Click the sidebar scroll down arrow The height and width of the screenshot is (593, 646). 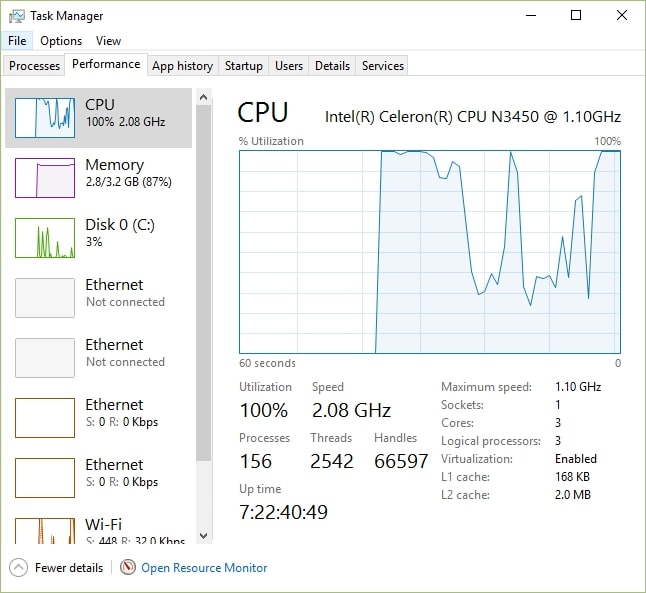click(203, 536)
